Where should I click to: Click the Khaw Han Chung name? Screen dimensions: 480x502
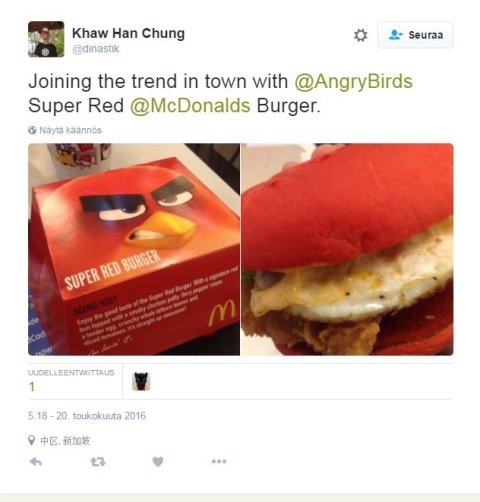click(128, 33)
